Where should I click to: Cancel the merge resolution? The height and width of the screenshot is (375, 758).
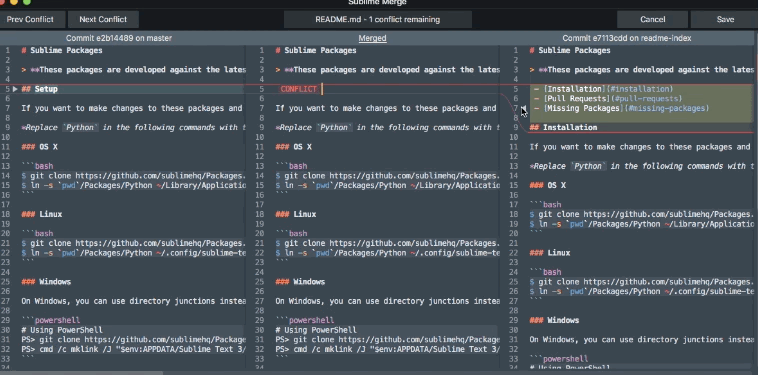(653, 19)
